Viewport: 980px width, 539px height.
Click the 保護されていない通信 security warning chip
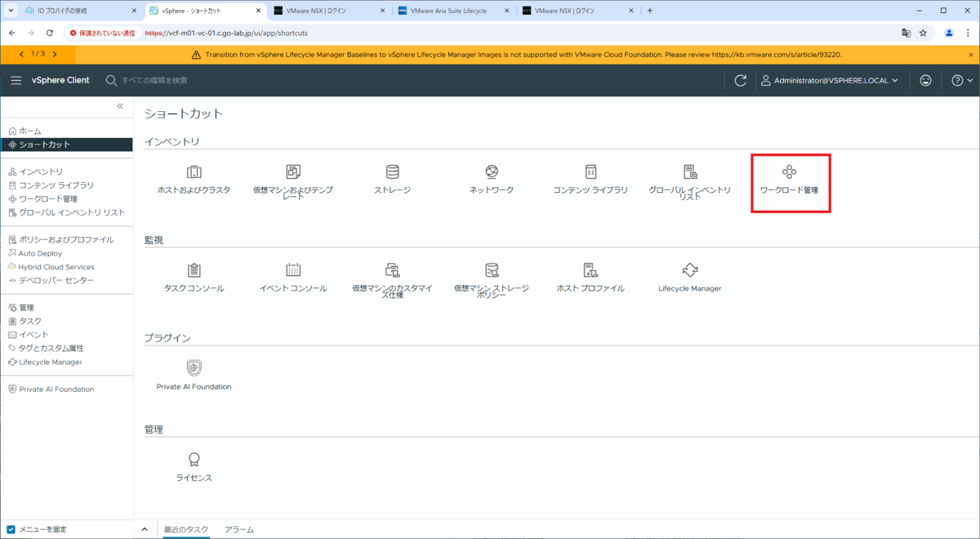click(x=103, y=33)
